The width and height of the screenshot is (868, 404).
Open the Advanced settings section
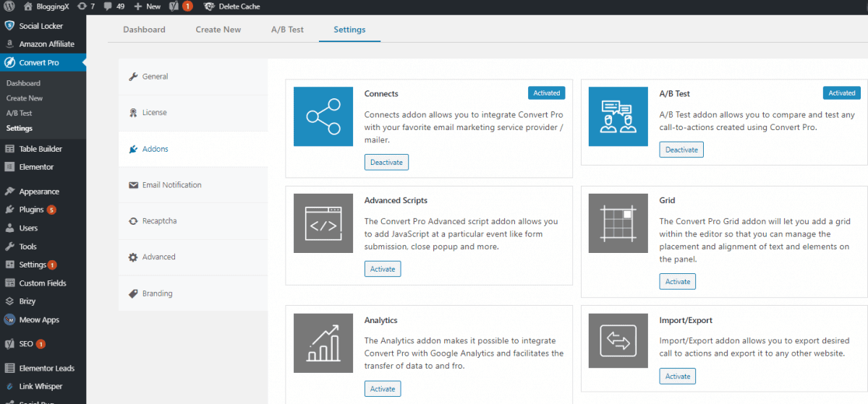(193, 257)
